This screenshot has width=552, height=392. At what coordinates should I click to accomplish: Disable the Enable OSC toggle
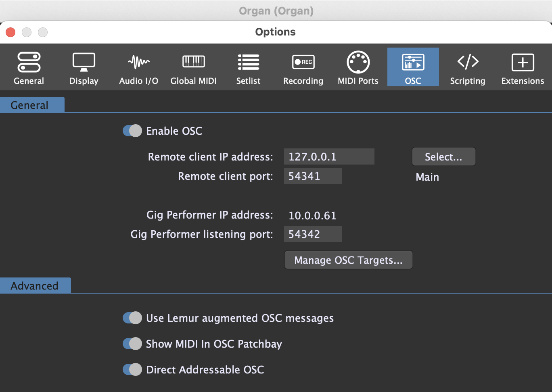132,131
